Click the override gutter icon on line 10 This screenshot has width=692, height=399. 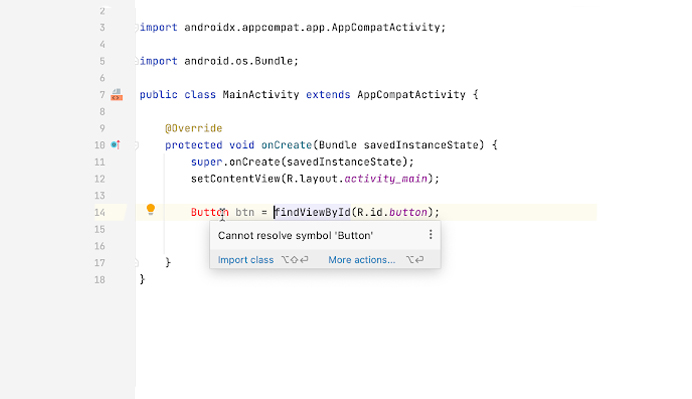point(116,145)
